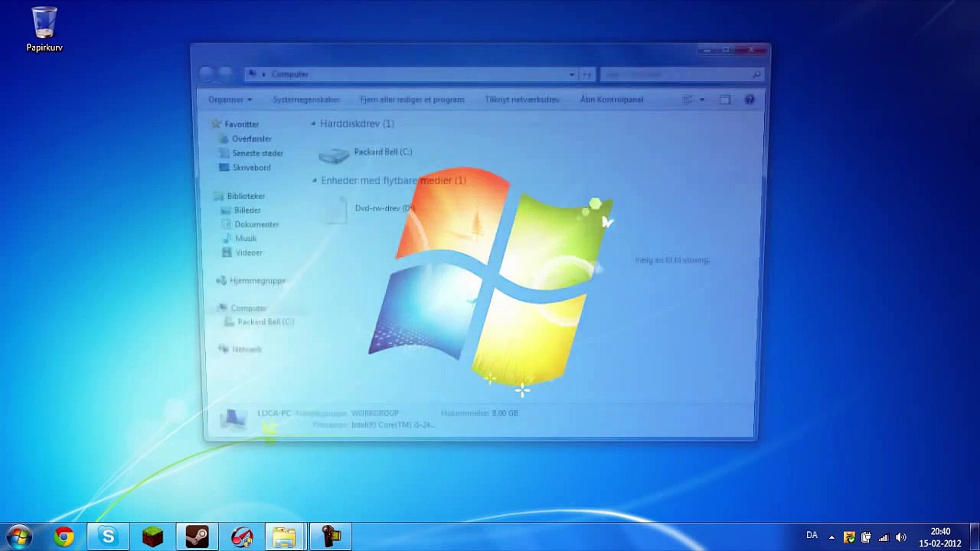Screen dimensions: 980x551
Task: Open Overførsler in the navigation pane
Action: tap(251, 139)
